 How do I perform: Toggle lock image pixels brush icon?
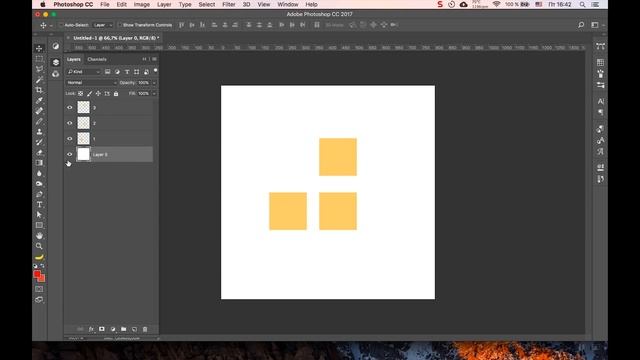(x=89, y=93)
